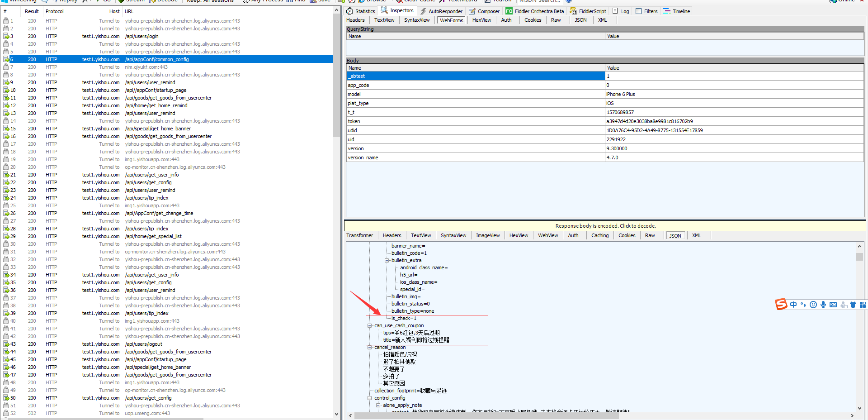This screenshot has width=868, height=420.
Task: Select the _abtest row in Body grid
Action: coord(605,76)
